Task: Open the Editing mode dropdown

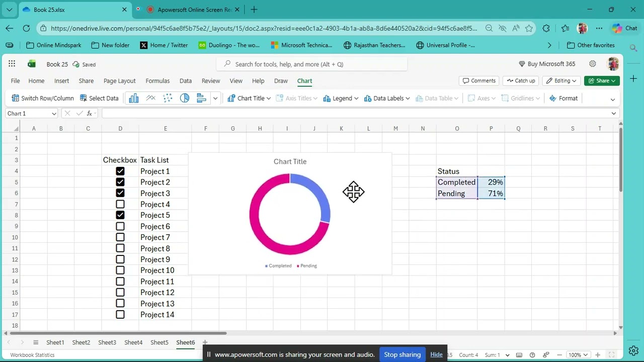Action: pos(561,80)
